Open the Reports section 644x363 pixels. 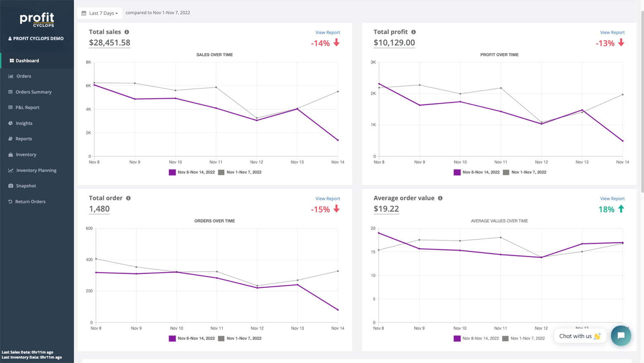point(24,139)
